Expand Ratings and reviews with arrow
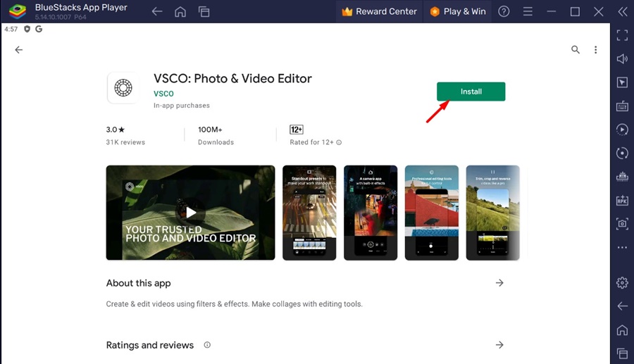The width and height of the screenshot is (634, 364). point(499,344)
